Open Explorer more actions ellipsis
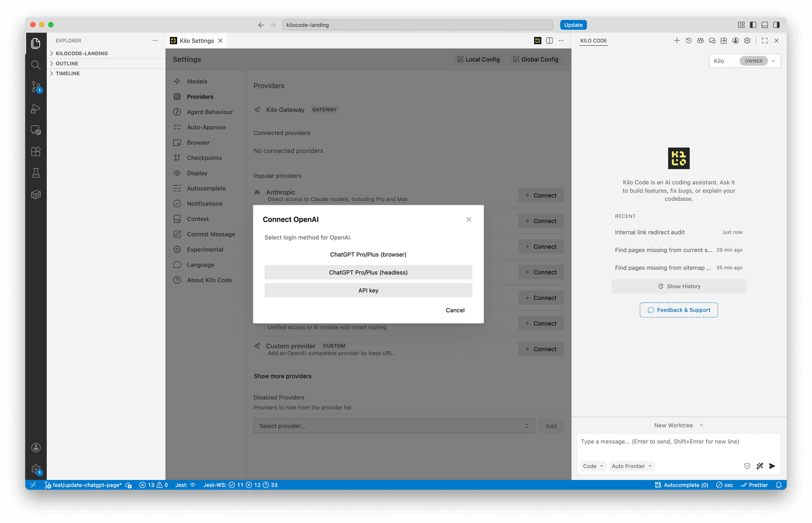 (x=155, y=41)
